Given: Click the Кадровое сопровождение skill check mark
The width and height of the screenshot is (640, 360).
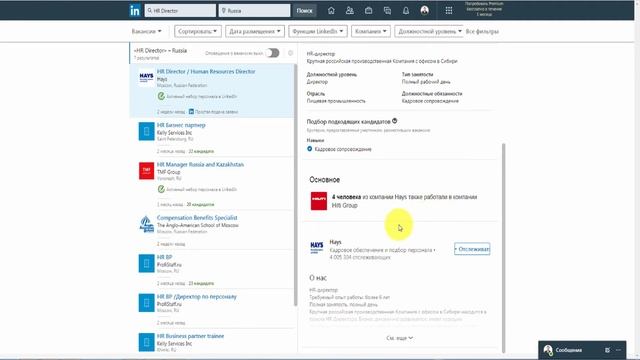Looking at the screenshot, I should tap(309, 149).
